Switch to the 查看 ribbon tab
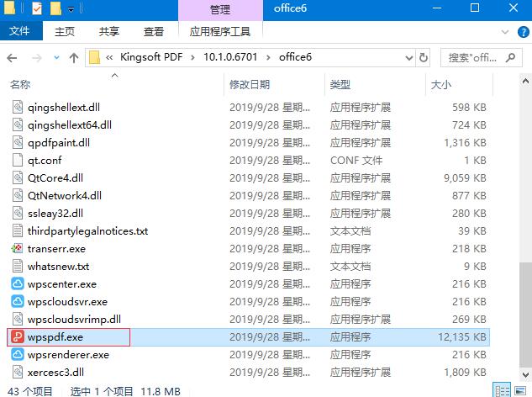This screenshot has height=397, width=532. pyautogui.click(x=153, y=32)
